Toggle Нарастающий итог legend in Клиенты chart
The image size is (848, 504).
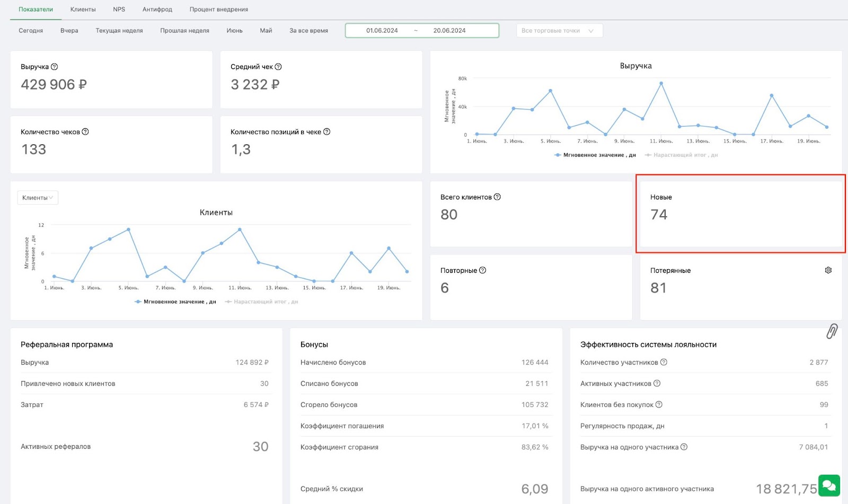pos(261,302)
